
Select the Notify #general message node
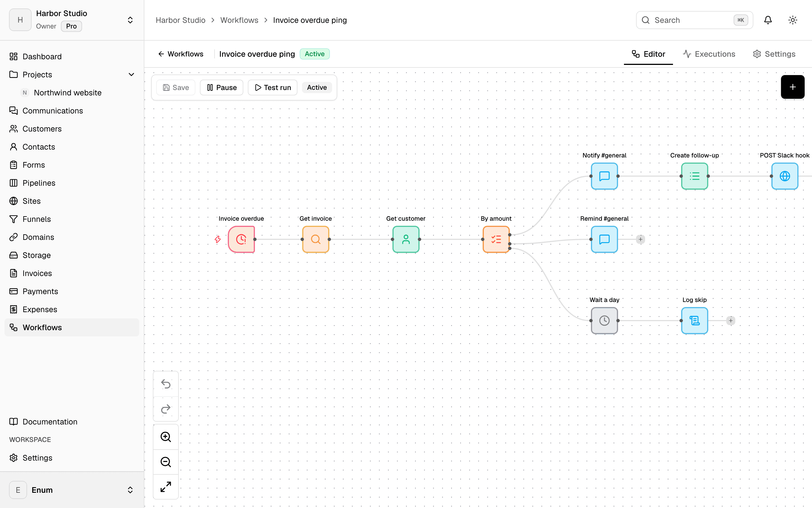pos(604,176)
